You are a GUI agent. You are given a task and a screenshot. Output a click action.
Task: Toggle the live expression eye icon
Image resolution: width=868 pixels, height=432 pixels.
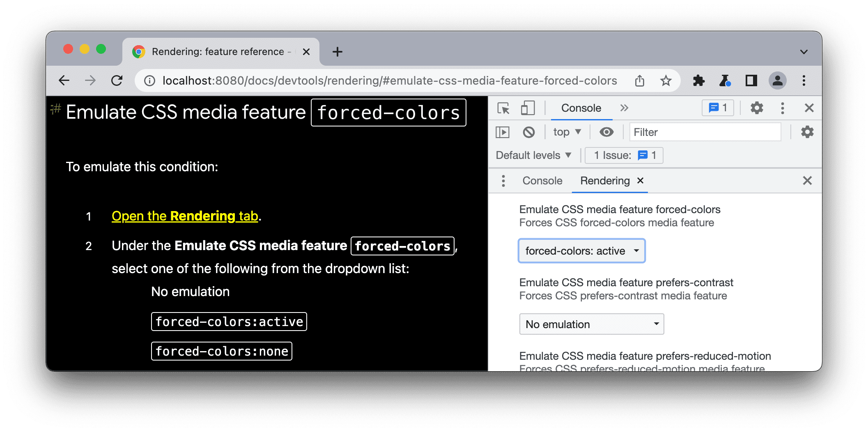tap(606, 132)
